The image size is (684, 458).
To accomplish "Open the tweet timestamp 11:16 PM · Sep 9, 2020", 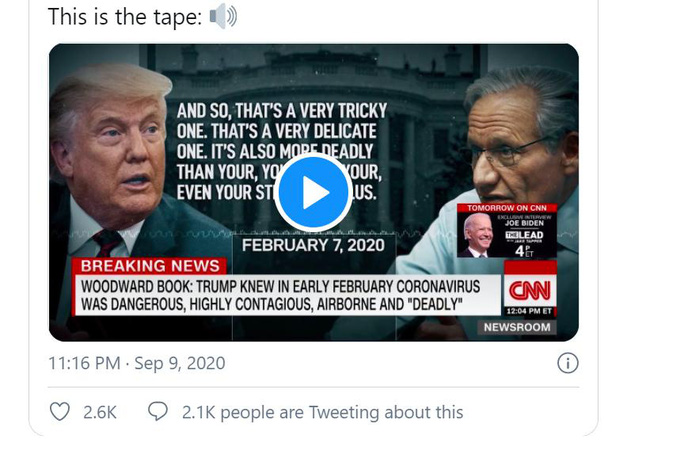I will point(137,363).
